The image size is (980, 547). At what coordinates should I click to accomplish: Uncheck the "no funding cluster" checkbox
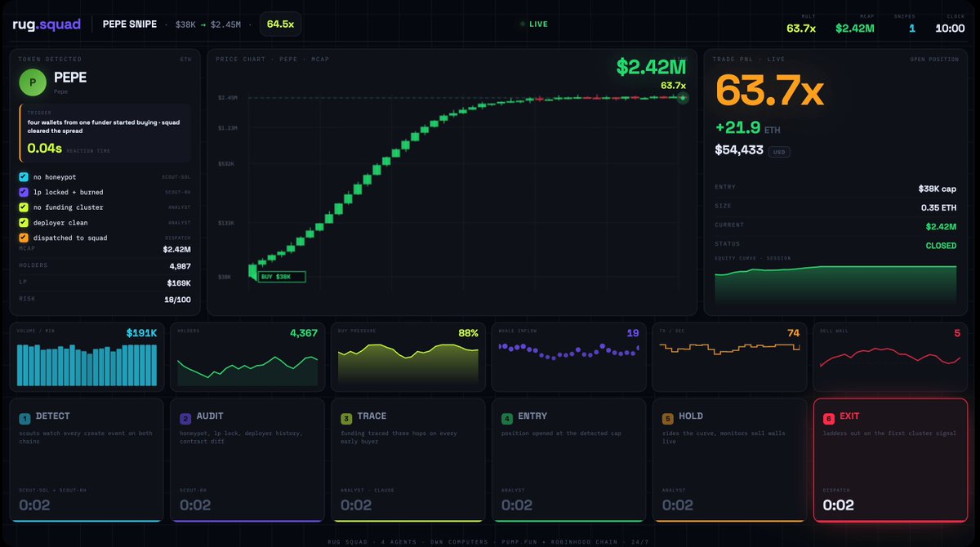24,207
